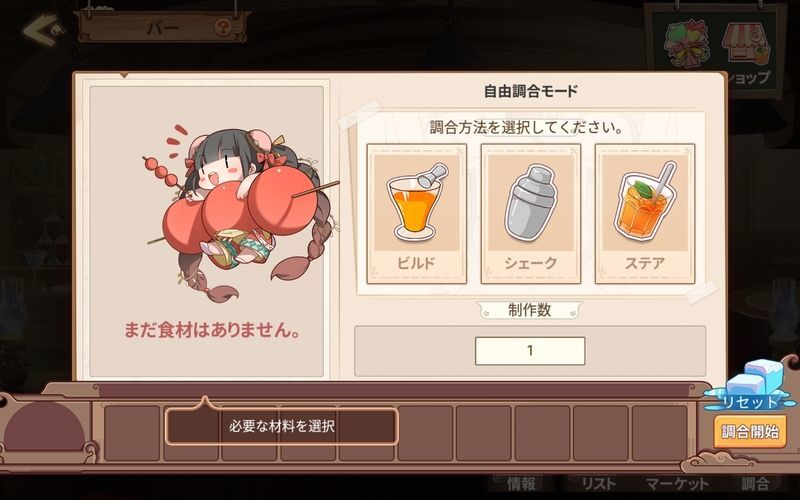Screen dimensions: 800x500
Task: Click the バー title sign
Action: 162,27
